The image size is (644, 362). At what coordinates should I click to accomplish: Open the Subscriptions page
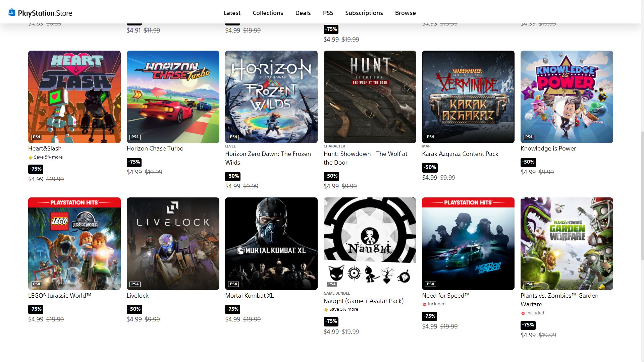pos(364,13)
